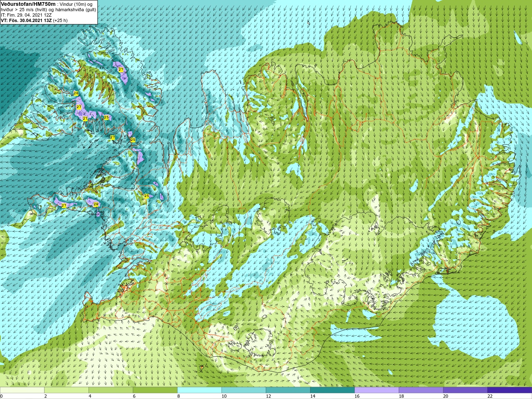Image resolution: width=532 pixels, height=399 pixels.
Task: Select the 12–14 m/s teal swatch
Action: point(288,390)
